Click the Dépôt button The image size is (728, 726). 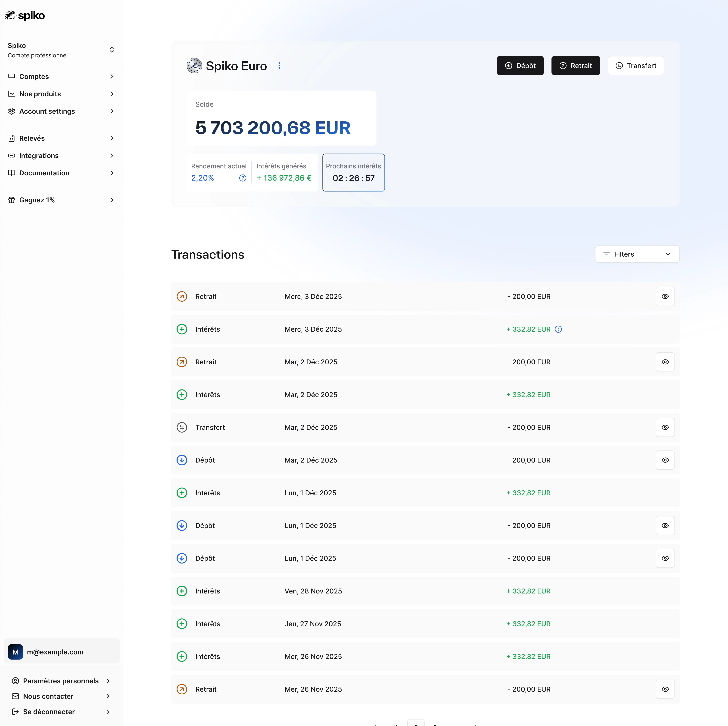point(520,65)
